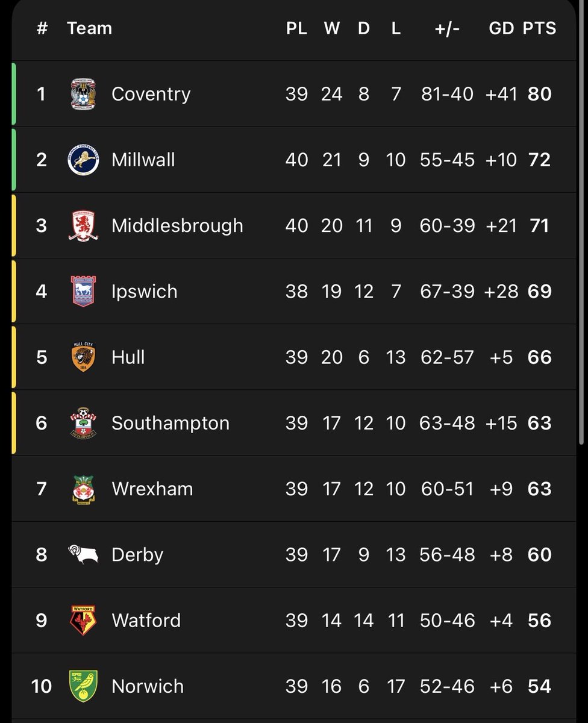Click Wrexham's 63 points value
The image size is (588, 723).
pyautogui.click(x=539, y=489)
